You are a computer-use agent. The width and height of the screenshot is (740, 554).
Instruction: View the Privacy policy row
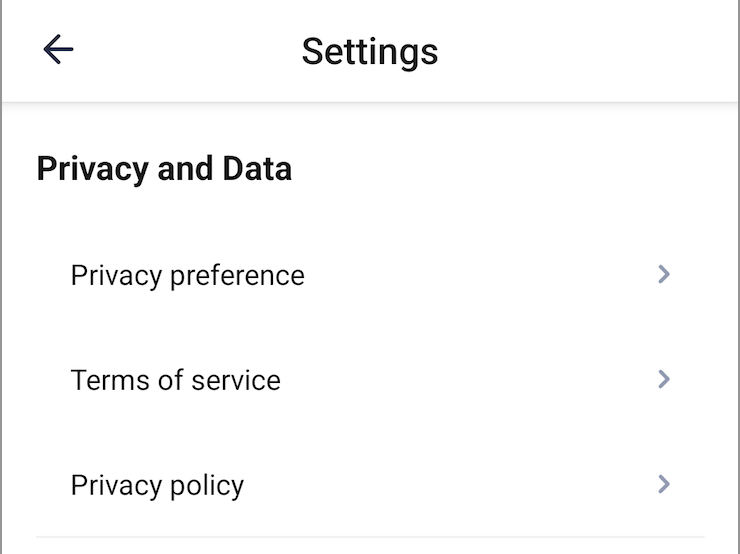pyautogui.click(x=370, y=486)
